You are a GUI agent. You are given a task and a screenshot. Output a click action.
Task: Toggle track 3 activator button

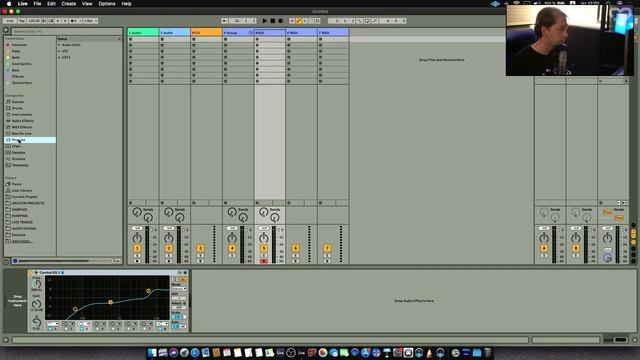(x=200, y=248)
